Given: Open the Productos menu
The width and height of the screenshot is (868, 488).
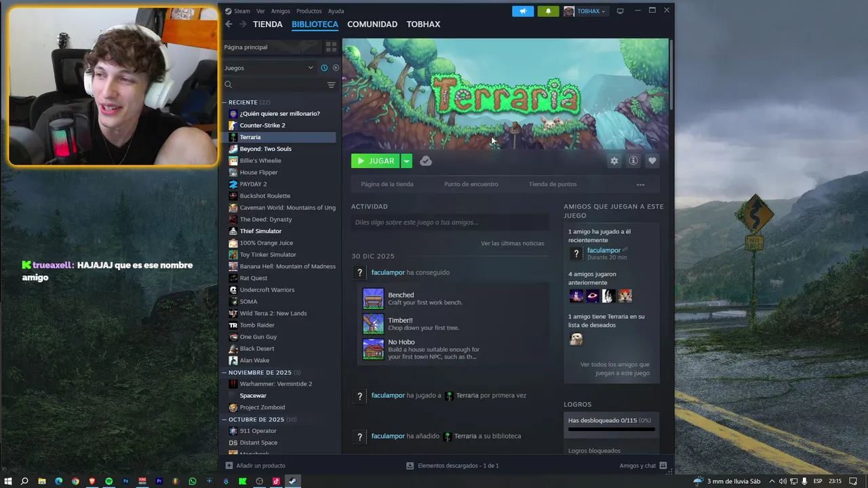Looking at the screenshot, I should (309, 11).
